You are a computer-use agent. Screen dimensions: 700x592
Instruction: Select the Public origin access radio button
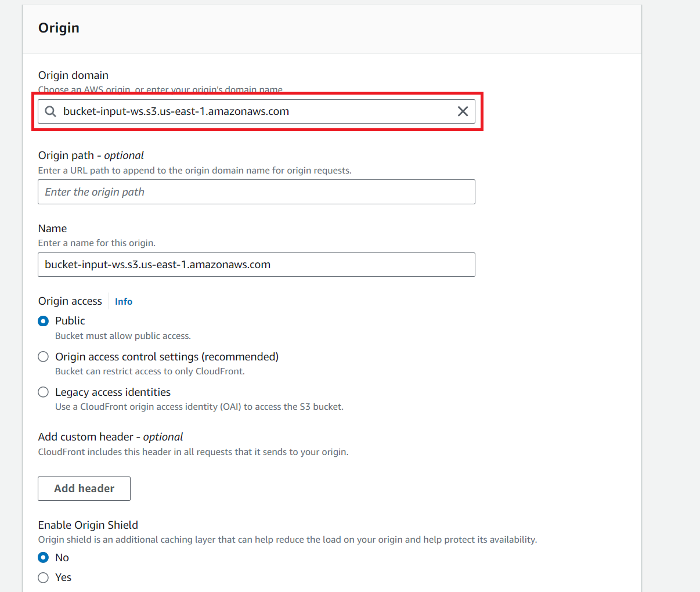pos(43,321)
